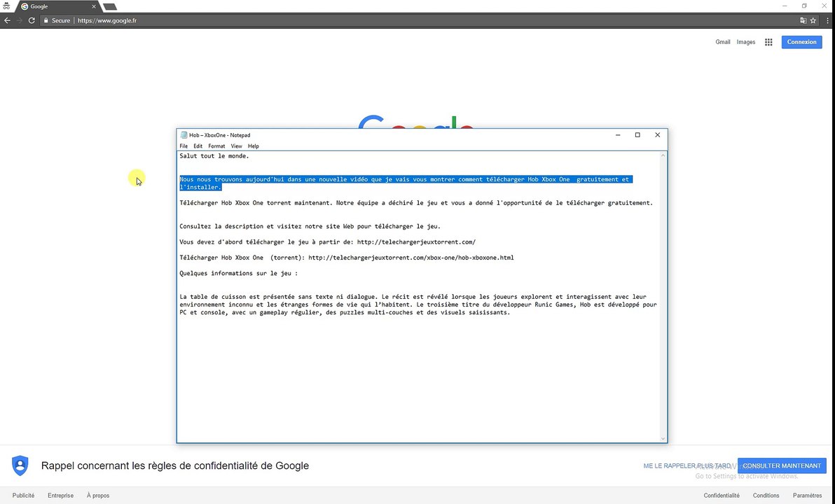Restore down the Chrome window
The image size is (835, 504).
(804, 6)
